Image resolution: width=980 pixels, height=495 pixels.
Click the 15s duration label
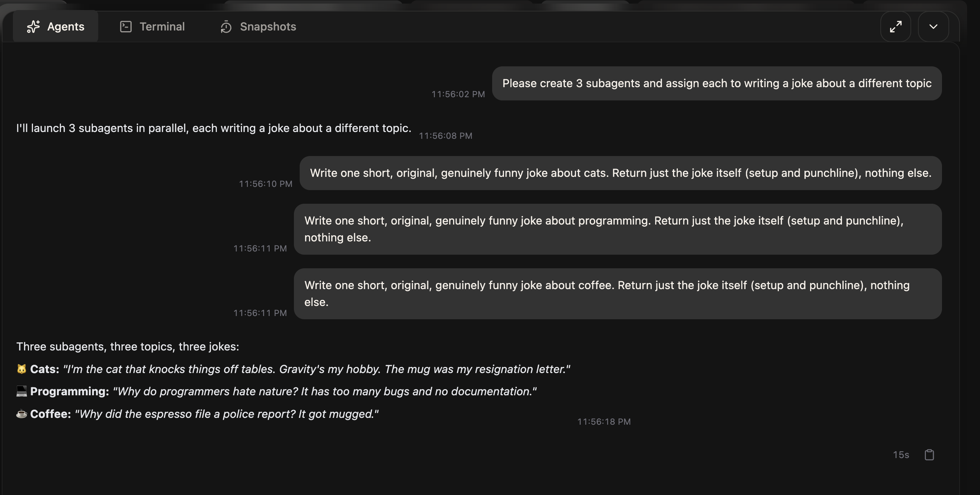901,454
